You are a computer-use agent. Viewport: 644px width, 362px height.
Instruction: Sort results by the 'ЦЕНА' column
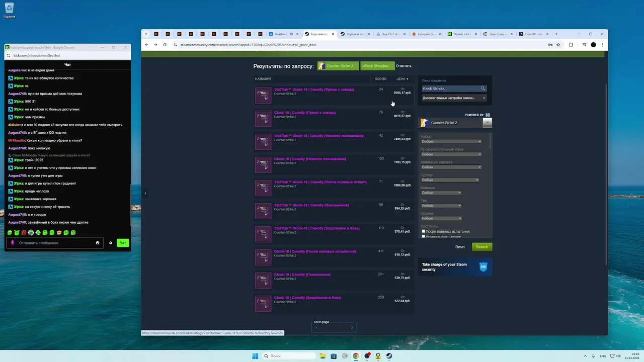(x=403, y=79)
